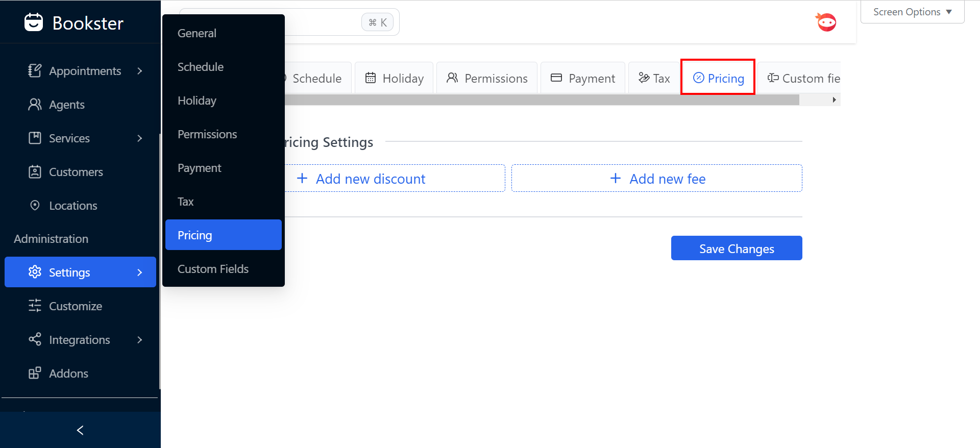Expand the Services submenu chevron
Screen dimensions: 980x448
coord(140,138)
